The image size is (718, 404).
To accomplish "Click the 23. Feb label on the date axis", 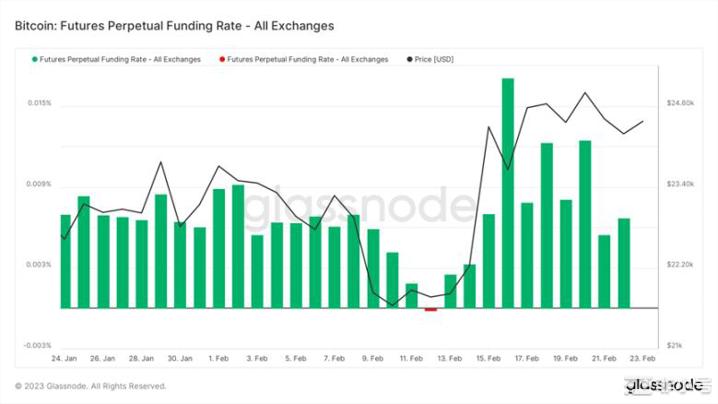I will tap(643, 358).
